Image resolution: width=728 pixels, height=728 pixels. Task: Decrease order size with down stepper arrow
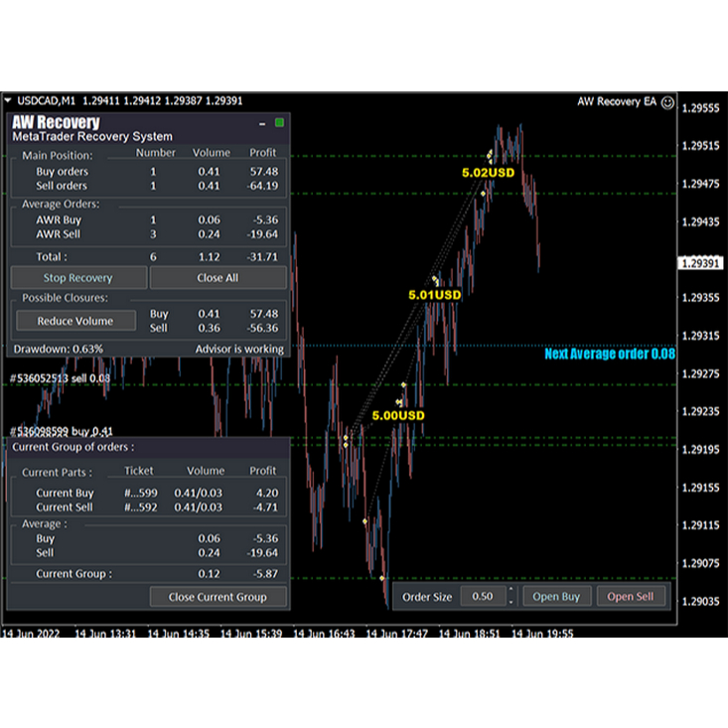point(511,603)
